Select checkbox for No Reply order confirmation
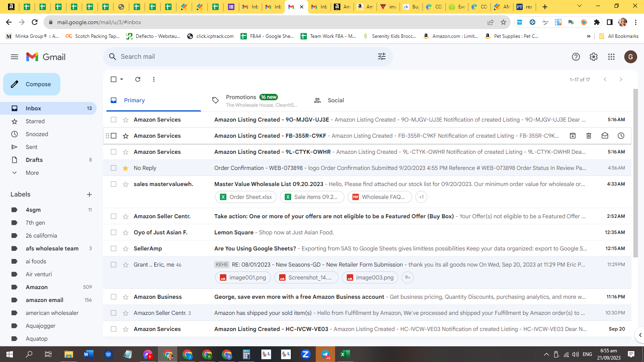Image resolution: width=644 pixels, height=362 pixels. 114,168
